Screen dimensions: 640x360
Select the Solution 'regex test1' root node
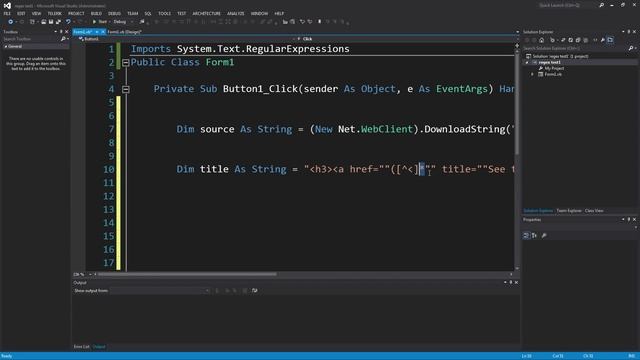(x=560, y=56)
